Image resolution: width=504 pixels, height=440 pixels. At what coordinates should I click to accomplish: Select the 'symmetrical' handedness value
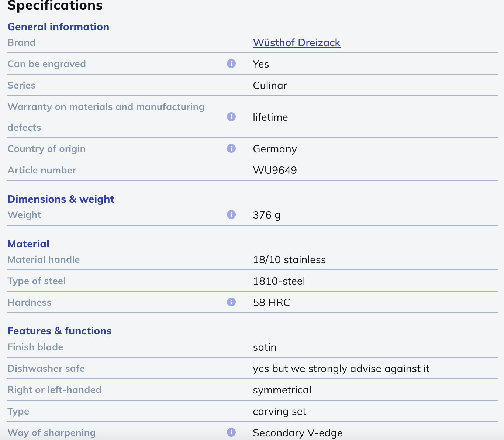[282, 390]
